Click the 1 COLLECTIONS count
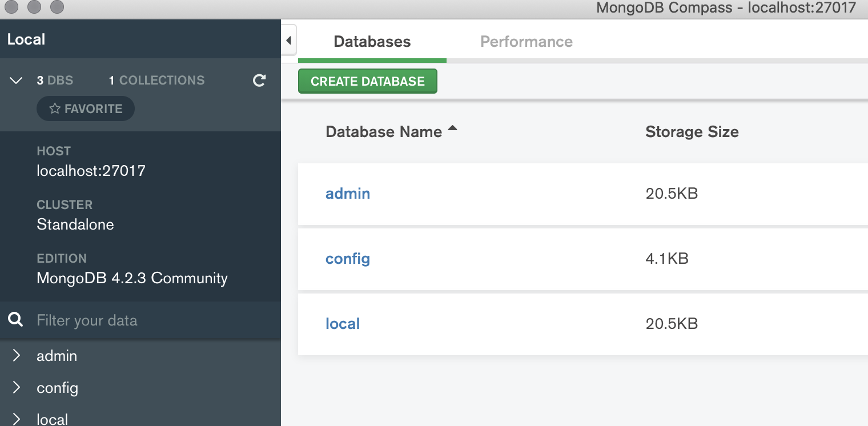Viewport: 868px width, 426px height. 156,81
